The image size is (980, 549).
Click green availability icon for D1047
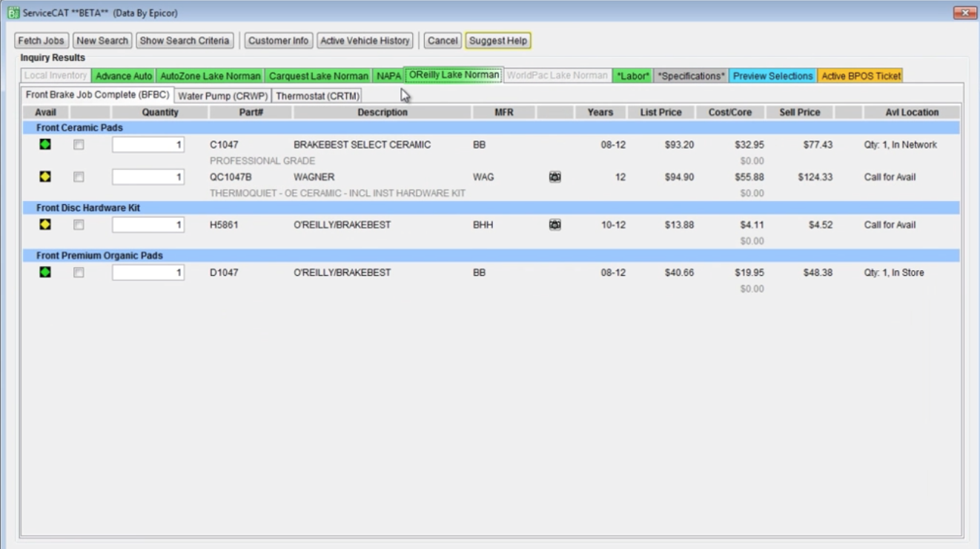[45, 272]
